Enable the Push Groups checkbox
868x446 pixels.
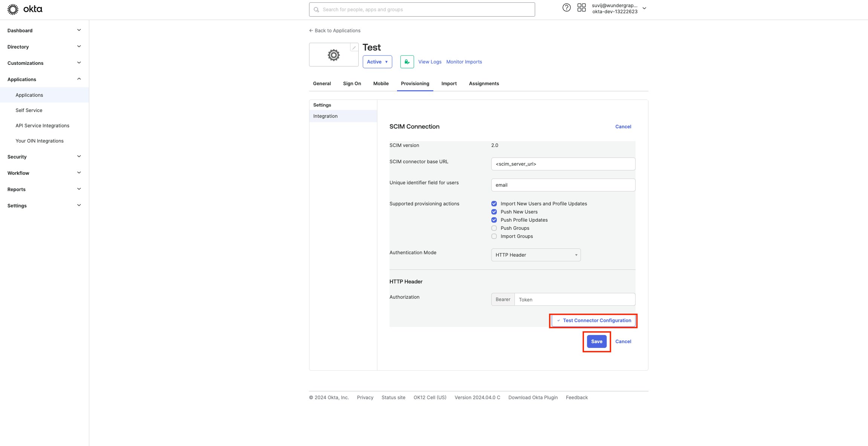pos(494,228)
